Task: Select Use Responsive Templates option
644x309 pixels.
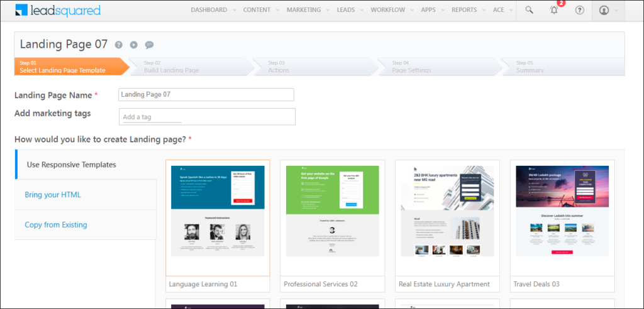Action: point(86,165)
